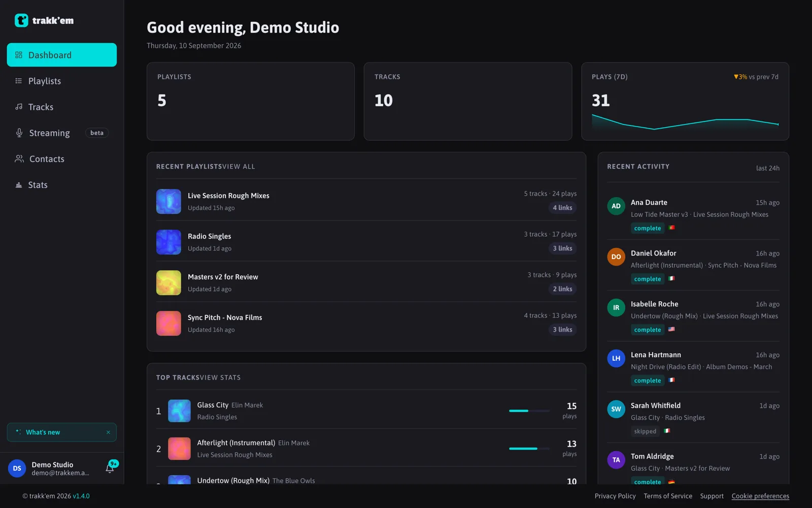This screenshot has width=812, height=508.
Task: Dismiss the What's new banner
Action: pos(108,432)
